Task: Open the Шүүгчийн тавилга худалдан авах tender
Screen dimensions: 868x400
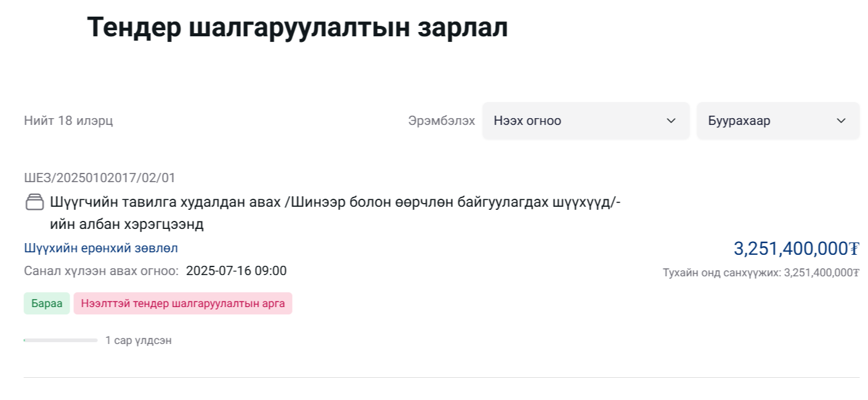Action: click(335, 213)
